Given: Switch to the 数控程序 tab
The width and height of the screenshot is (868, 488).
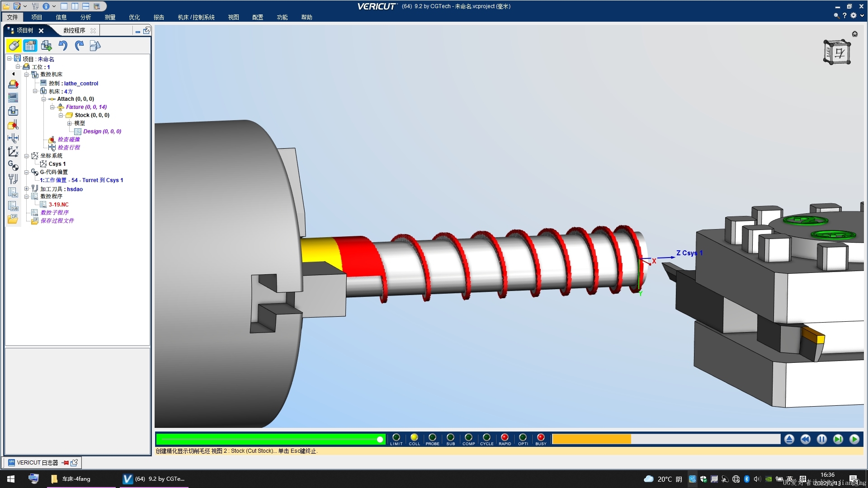Looking at the screenshot, I should click(75, 30).
